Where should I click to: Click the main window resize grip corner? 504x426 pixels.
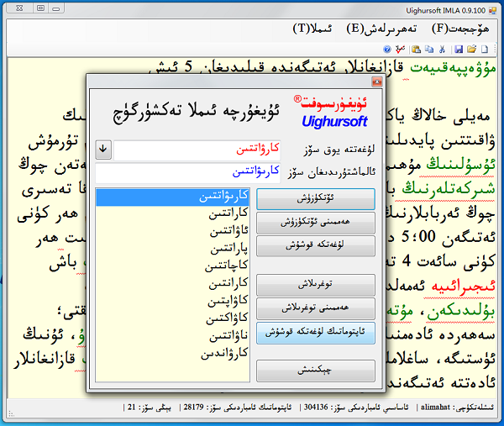pyautogui.click(x=11, y=414)
